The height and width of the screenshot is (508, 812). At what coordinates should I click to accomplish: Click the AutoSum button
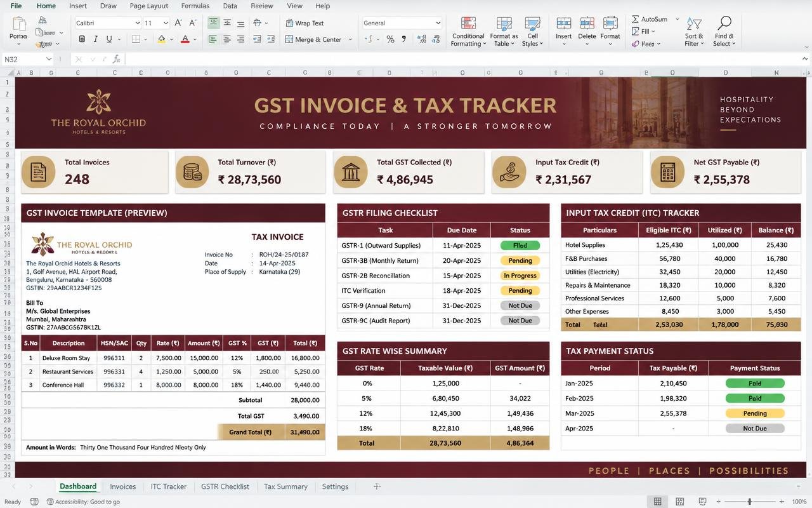coord(650,20)
